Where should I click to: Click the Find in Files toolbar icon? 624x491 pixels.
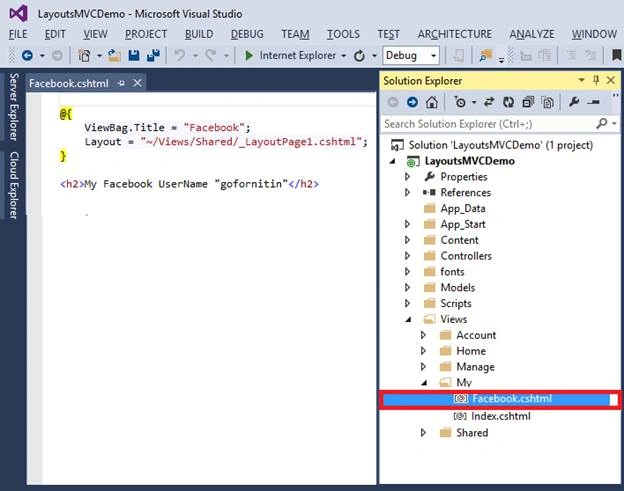(486, 55)
